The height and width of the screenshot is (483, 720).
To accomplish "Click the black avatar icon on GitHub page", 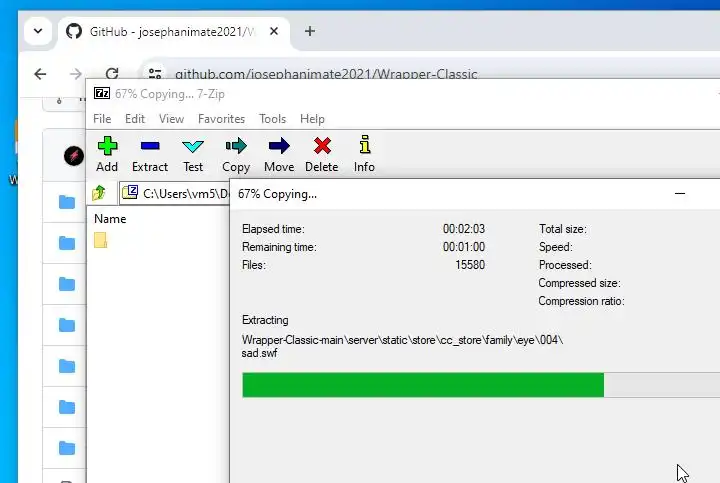I will point(74,156).
